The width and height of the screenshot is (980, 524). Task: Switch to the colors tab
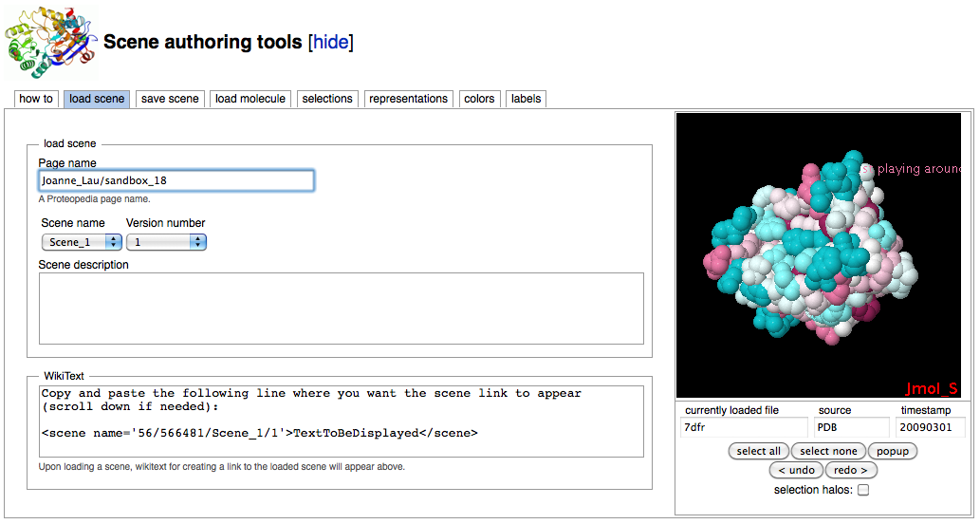pyautogui.click(x=479, y=99)
